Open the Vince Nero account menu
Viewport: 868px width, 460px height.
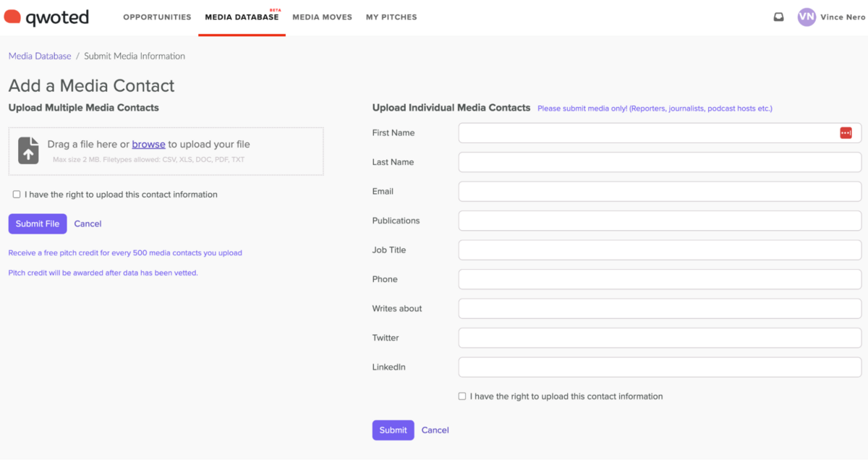(841, 17)
